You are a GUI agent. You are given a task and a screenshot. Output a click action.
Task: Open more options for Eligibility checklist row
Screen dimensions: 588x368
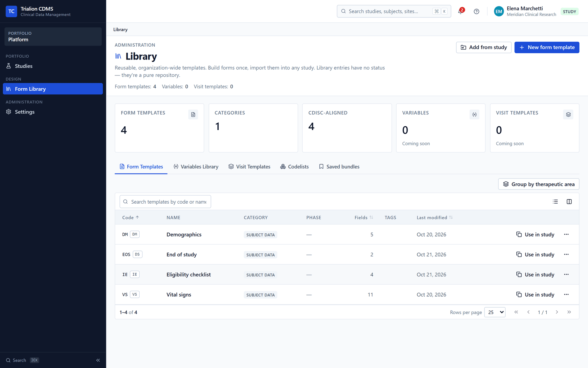point(566,274)
